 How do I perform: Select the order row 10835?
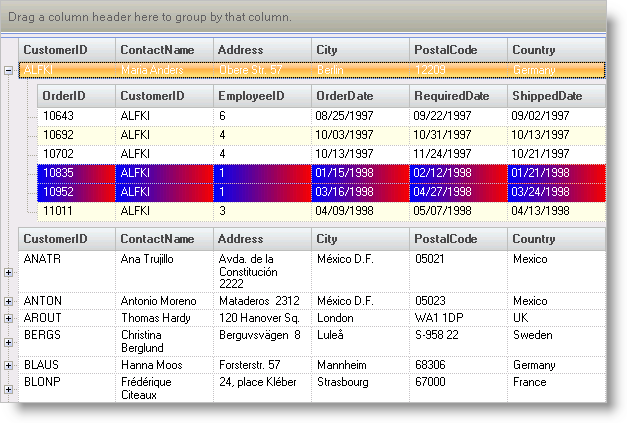[x=76, y=172]
